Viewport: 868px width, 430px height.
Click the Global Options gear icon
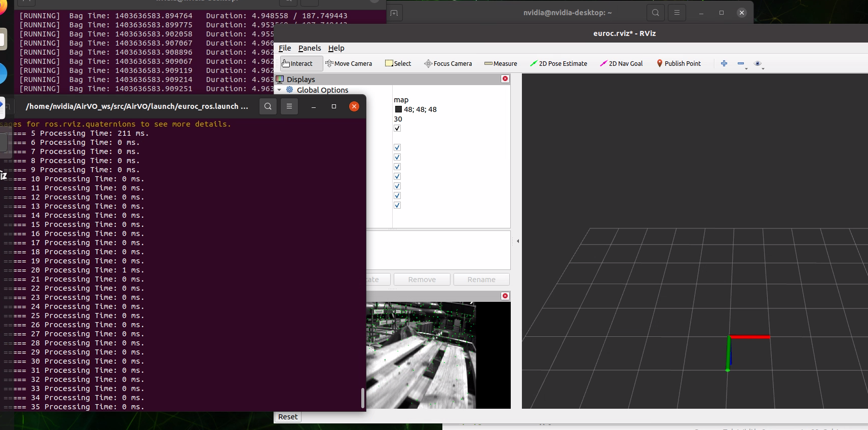(290, 90)
